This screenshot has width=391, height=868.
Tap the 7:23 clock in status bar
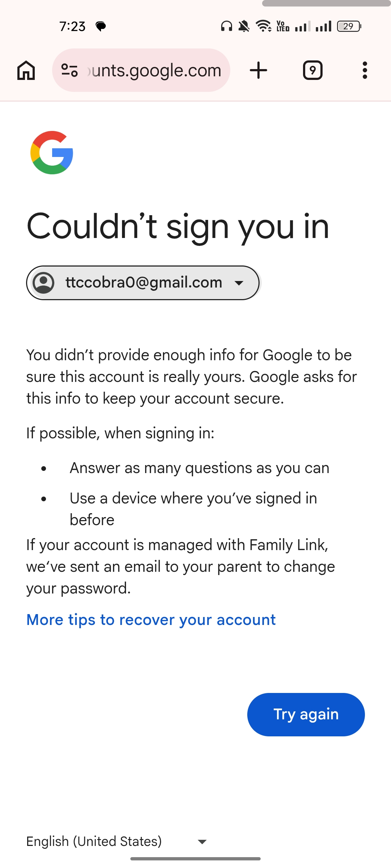[72, 26]
